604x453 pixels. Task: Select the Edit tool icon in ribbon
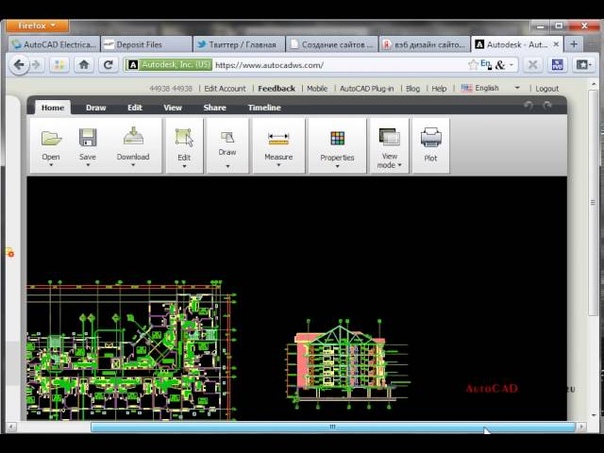pos(184,138)
